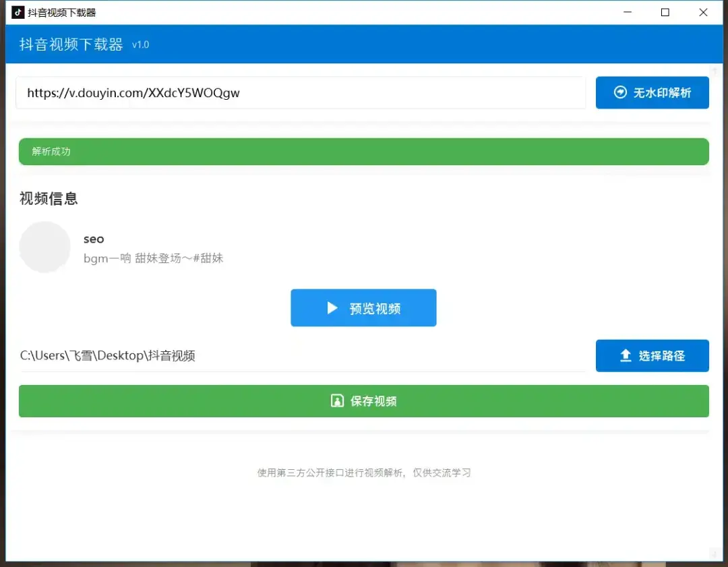Click the play icon on 预览视频 button
The image size is (728, 567).
[x=332, y=307]
